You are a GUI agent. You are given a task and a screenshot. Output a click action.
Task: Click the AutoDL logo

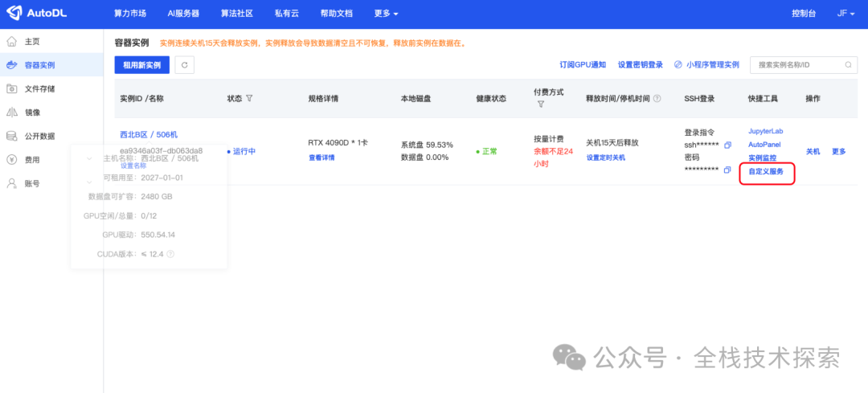(36, 14)
